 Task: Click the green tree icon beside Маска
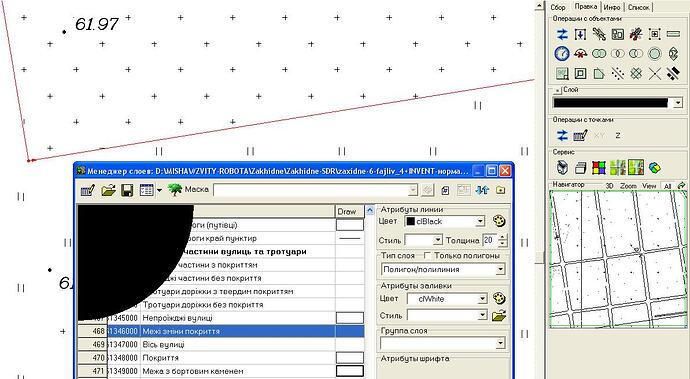coord(175,190)
